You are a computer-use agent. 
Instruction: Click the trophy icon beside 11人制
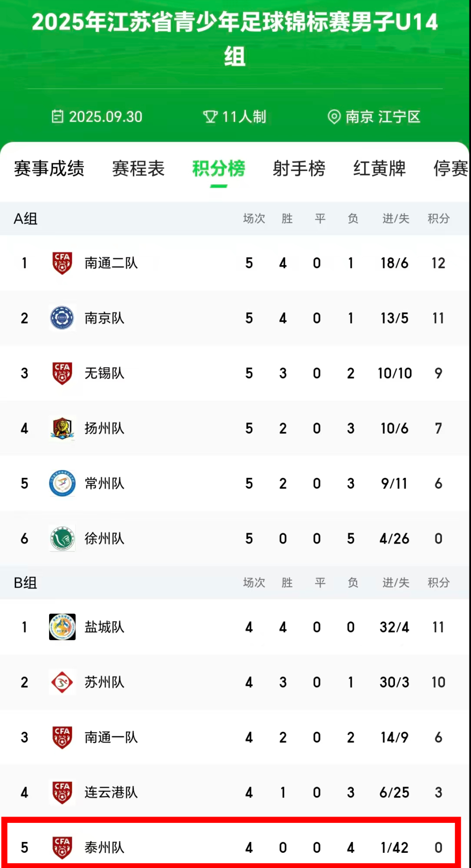(210, 117)
